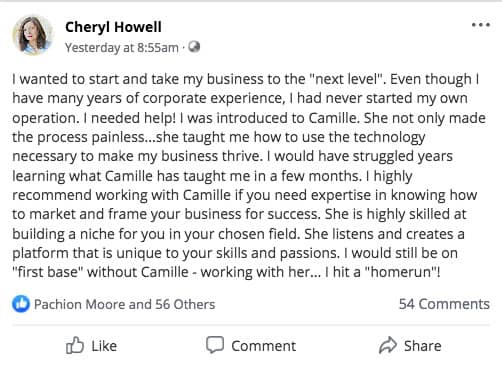502x365 pixels.
Task: Click the Like thumbs-up outline icon
Action: coord(75,345)
